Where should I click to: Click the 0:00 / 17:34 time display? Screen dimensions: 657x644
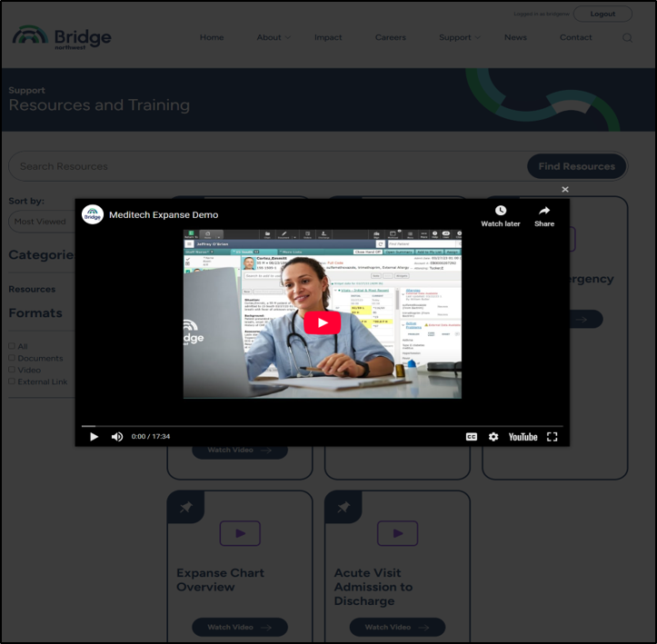point(151,436)
